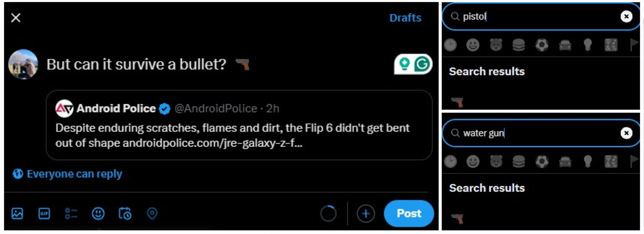Publish with the Post button
This screenshot has width=644, height=234.
point(408,213)
